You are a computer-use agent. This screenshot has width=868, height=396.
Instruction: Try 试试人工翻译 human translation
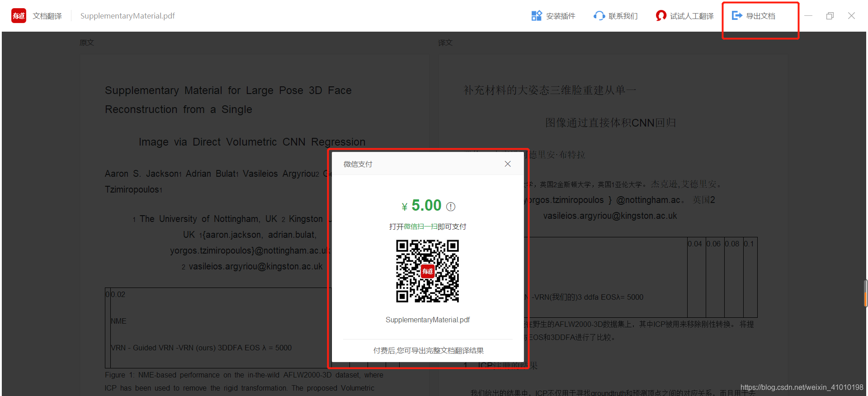pyautogui.click(x=684, y=16)
